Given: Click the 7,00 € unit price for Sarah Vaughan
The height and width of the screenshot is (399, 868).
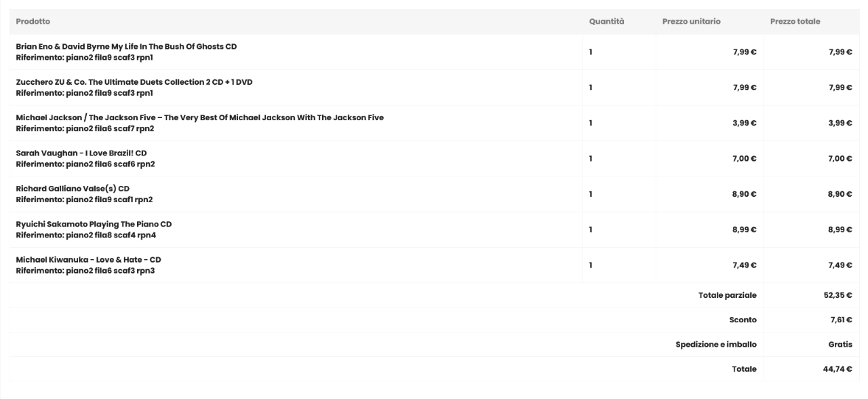Looking at the screenshot, I should coord(745,159).
